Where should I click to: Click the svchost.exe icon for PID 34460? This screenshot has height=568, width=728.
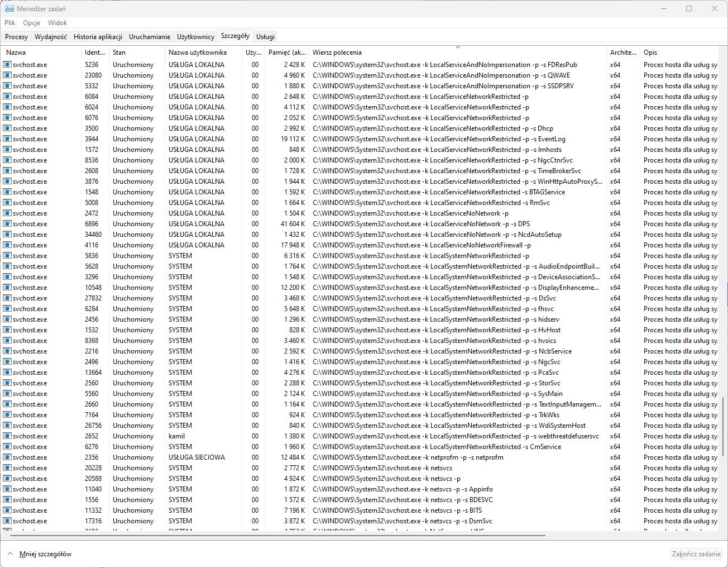coord(7,235)
